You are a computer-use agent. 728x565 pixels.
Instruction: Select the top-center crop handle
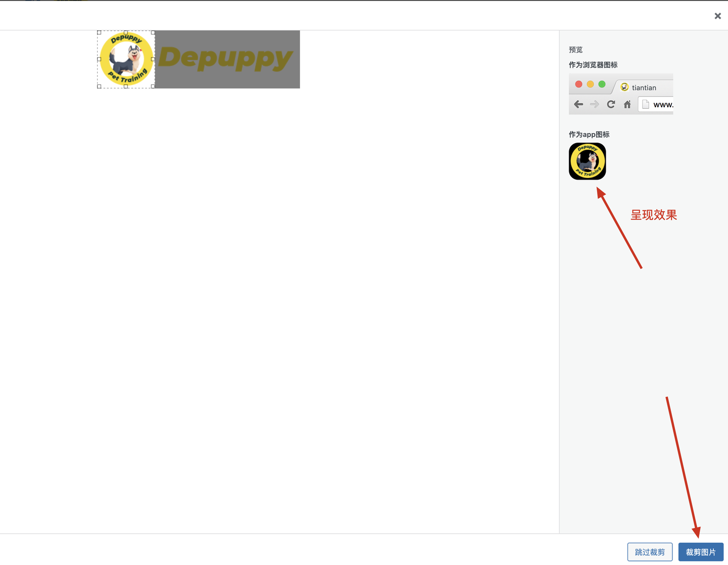pos(126,32)
